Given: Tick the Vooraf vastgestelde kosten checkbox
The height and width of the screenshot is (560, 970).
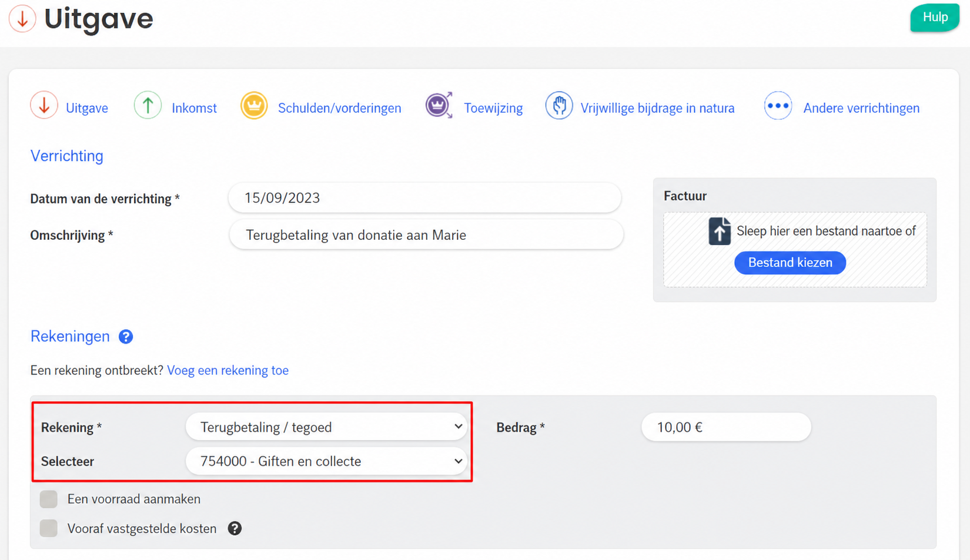Looking at the screenshot, I should coord(49,528).
